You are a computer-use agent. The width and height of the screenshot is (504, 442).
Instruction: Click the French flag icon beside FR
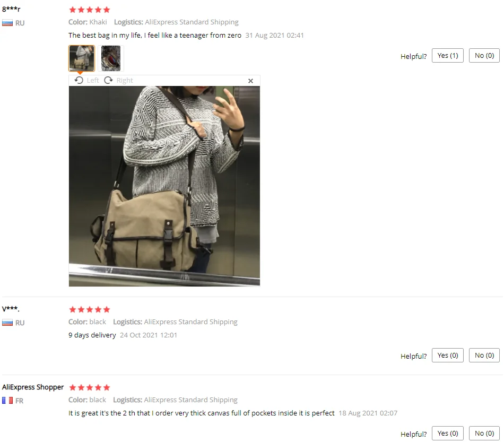click(x=7, y=401)
